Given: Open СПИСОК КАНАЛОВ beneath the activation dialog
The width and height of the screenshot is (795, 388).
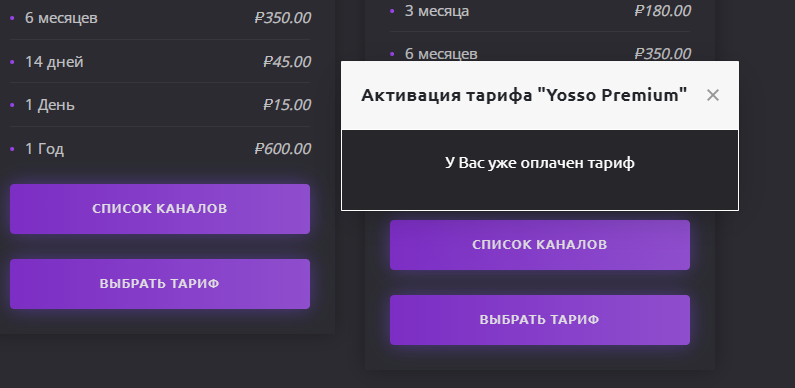Looking at the screenshot, I should [539, 245].
